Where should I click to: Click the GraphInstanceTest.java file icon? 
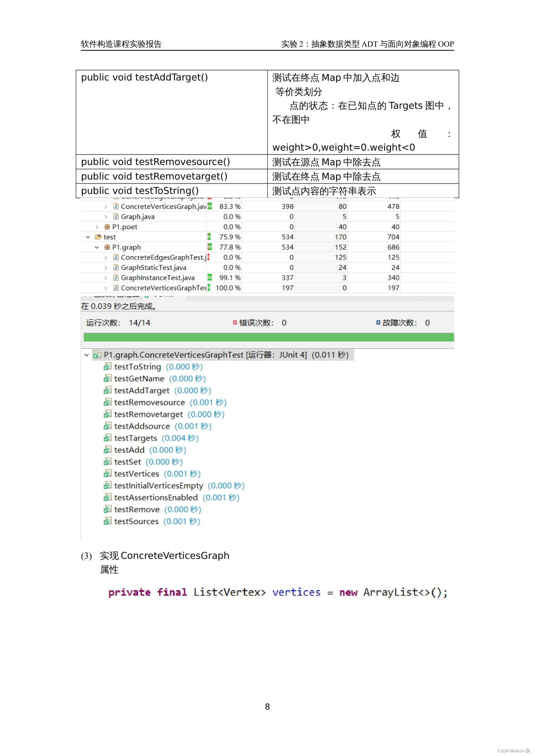(116, 278)
